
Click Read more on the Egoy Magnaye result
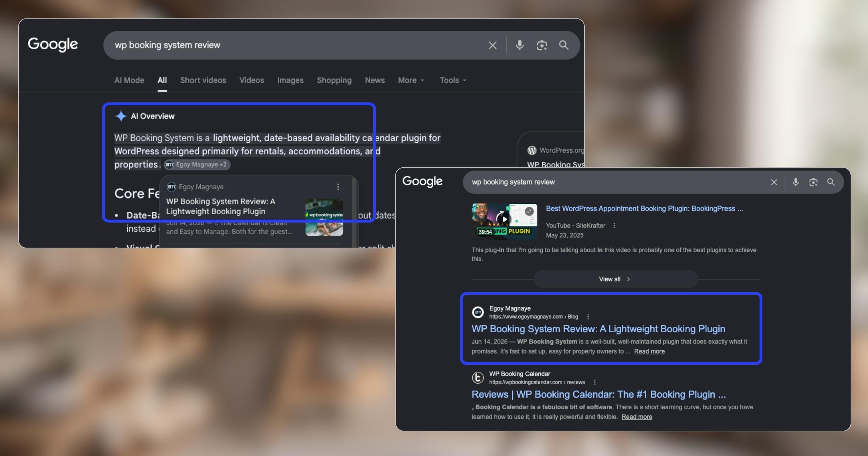point(649,351)
